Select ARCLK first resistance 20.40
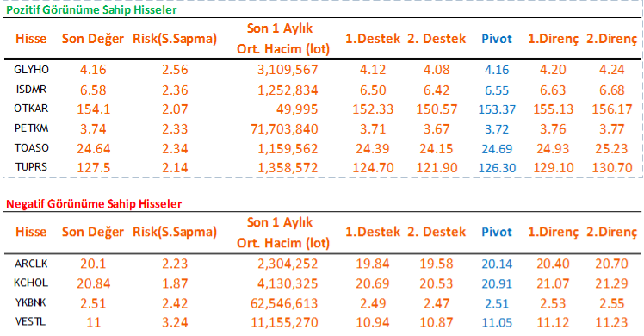Viewport: 644px width, 336px height. (x=553, y=264)
